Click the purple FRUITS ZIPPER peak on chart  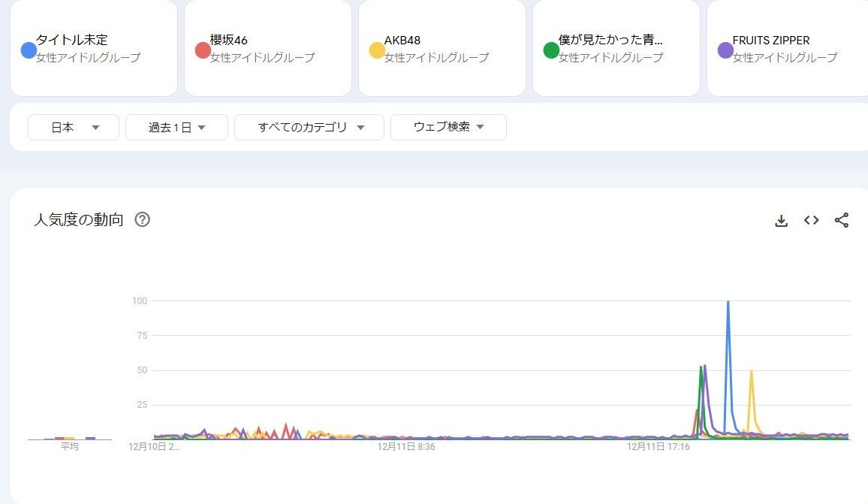click(x=705, y=366)
